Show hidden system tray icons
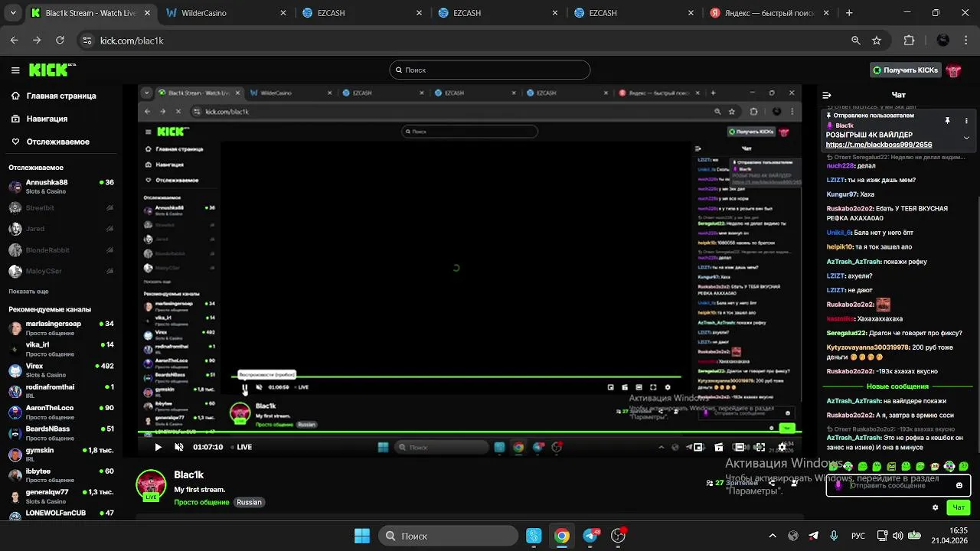 click(x=772, y=536)
